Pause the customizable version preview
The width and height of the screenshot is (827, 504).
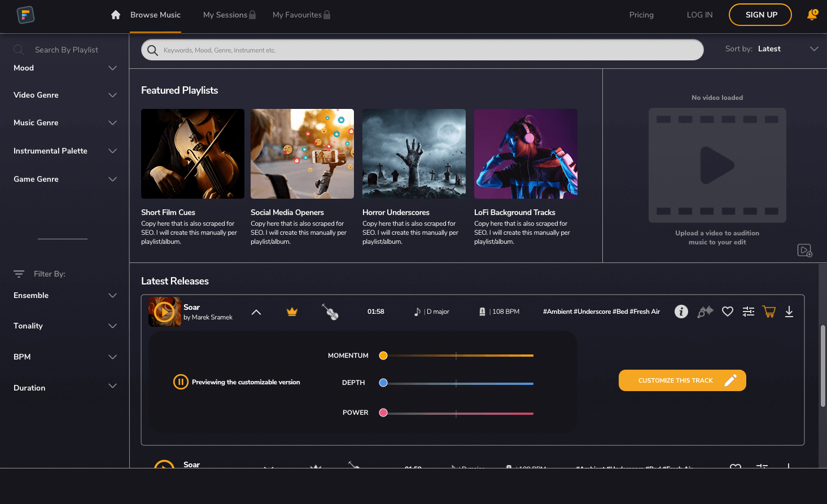pos(181,382)
